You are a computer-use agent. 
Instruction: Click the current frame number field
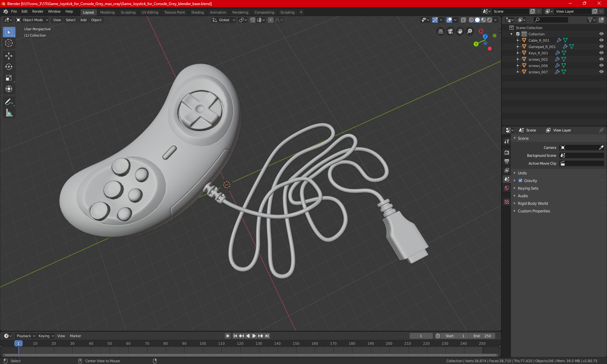click(421, 336)
